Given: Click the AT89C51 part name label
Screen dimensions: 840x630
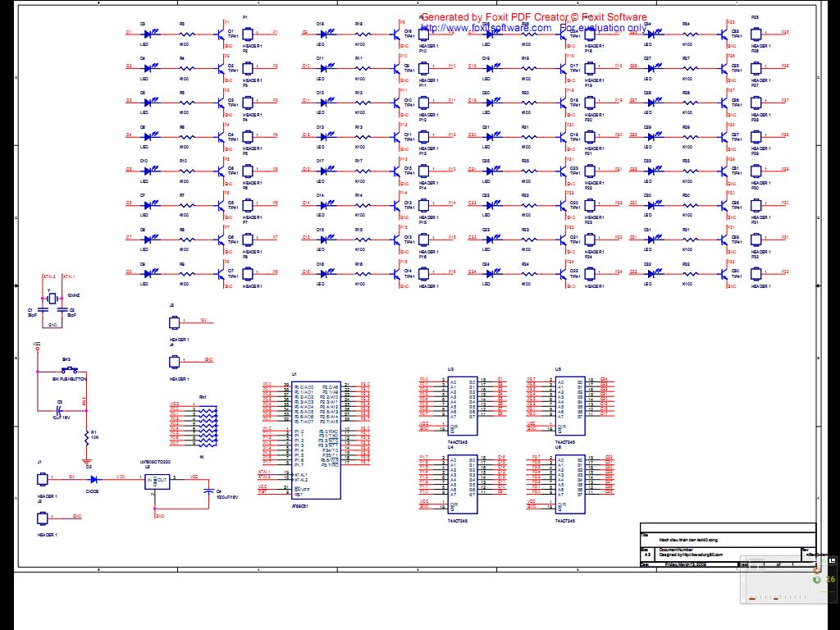Looking at the screenshot, I should [x=299, y=505].
